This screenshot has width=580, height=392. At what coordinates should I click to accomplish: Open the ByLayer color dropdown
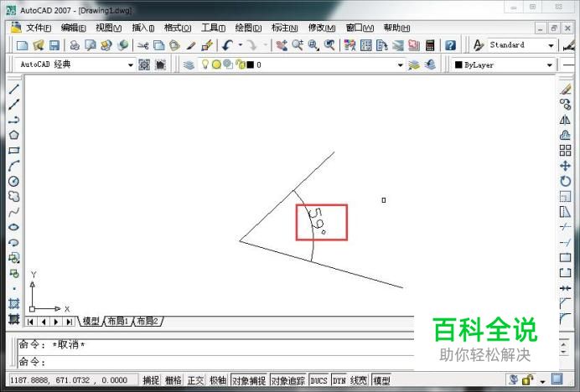pyautogui.click(x=550, y=65)
